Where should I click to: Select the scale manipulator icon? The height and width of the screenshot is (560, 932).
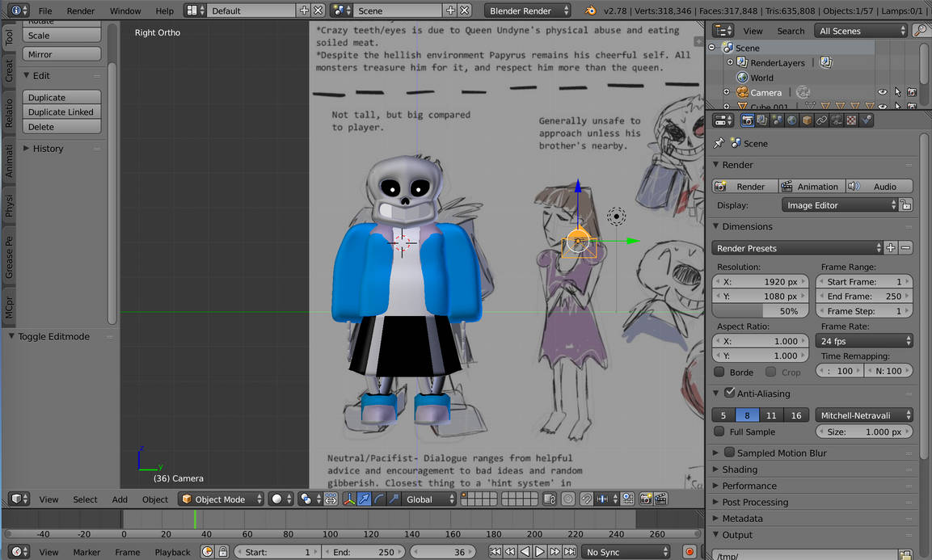(x=393, y=499)
